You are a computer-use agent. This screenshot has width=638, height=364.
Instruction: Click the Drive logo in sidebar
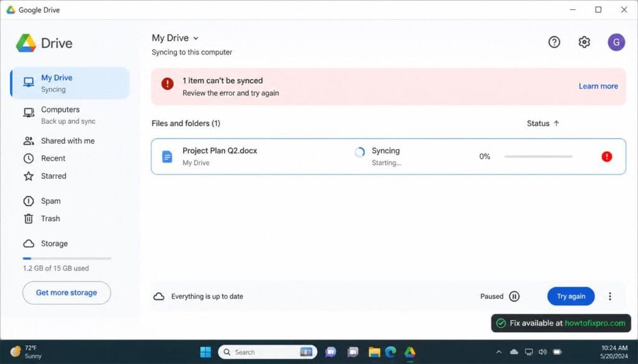pyautogui.click(x=44, y=43)
